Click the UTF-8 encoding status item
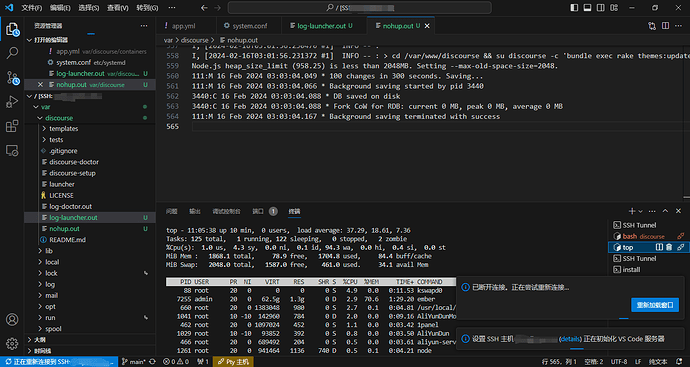 620,362
